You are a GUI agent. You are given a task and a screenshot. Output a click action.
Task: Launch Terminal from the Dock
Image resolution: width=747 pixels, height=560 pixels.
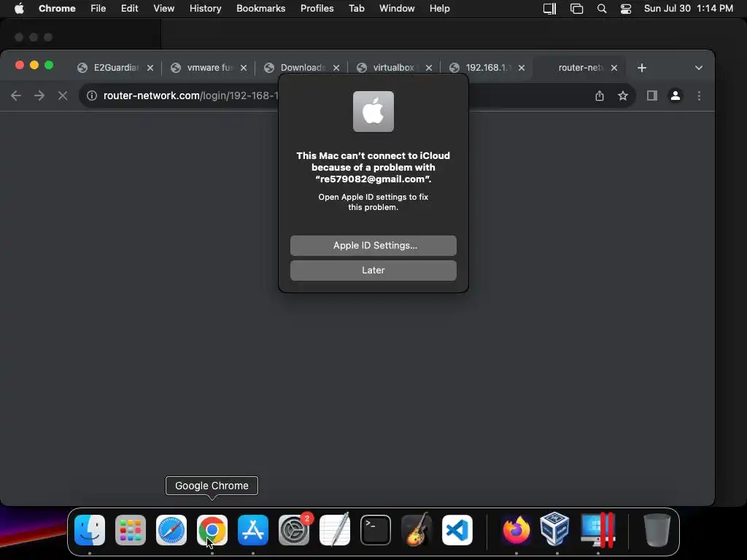click(376, 529)
